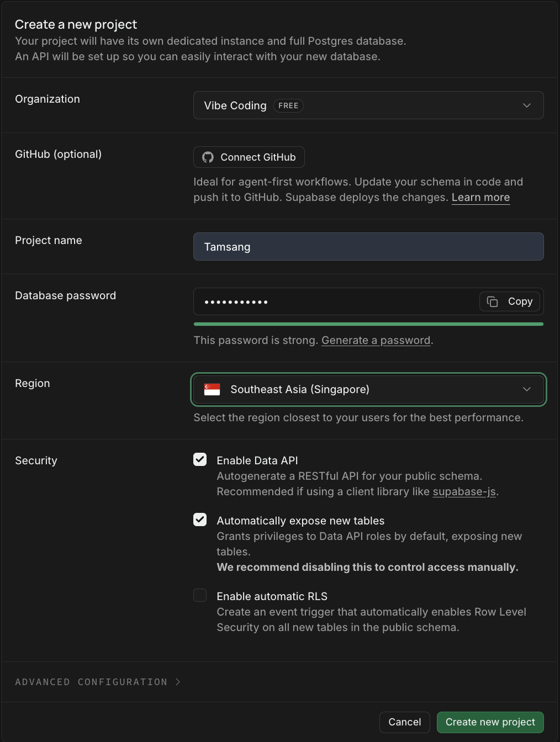Open the Learn more link
The width and height of the screenshot is (560, 742).
480,198
